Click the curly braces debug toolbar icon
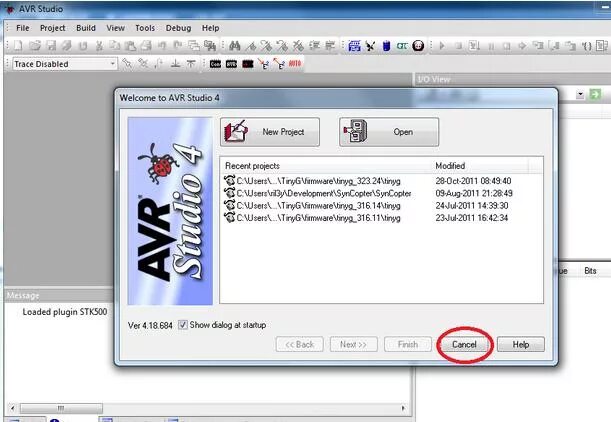 coord(587,46)
